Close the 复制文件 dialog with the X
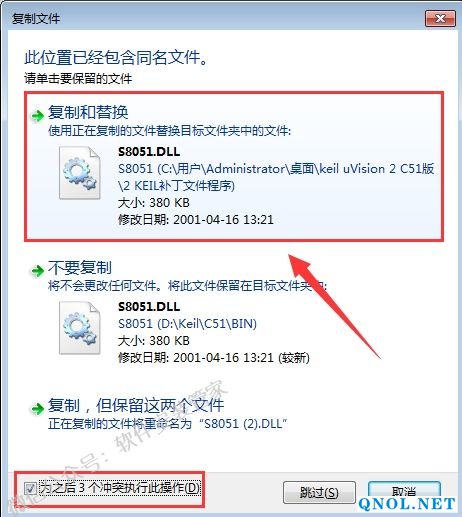 (x=440, y=18)
